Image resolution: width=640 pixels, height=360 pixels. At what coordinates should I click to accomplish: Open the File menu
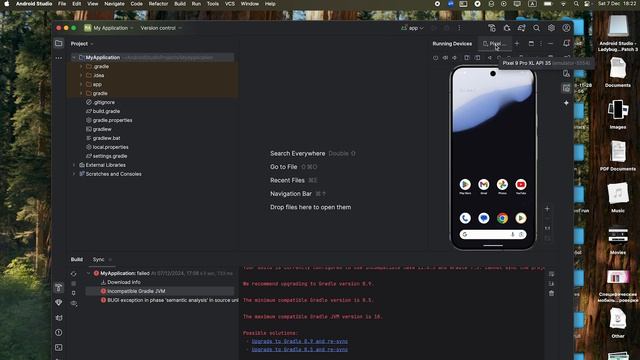[62, 4]
